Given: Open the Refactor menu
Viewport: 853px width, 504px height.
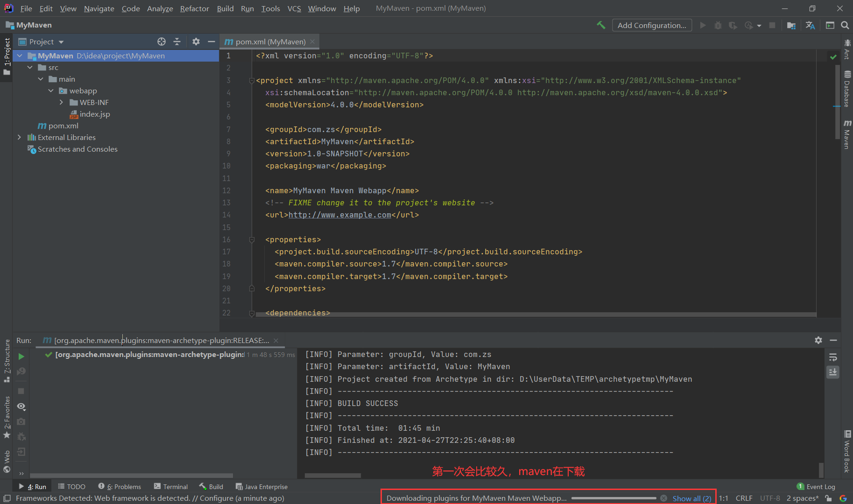Looking at the screenshot, I should click(194, 8).
